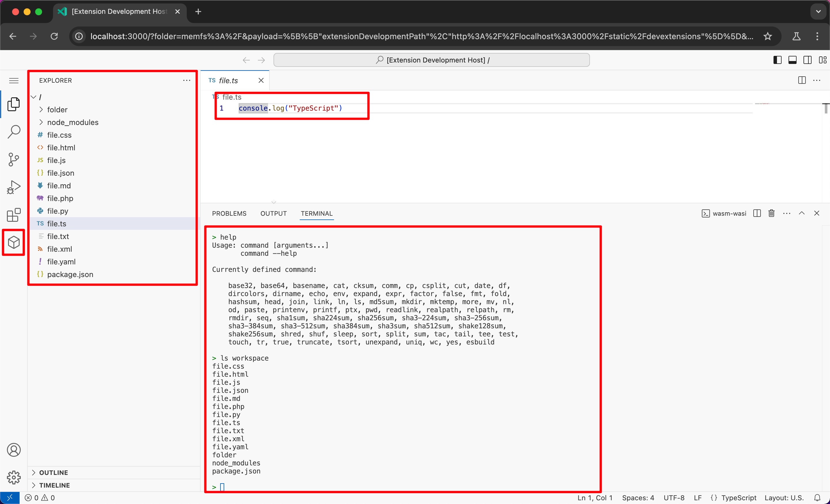Open the Explorer view in activity bar
This screenshot has height=504, width=830.
14,104
